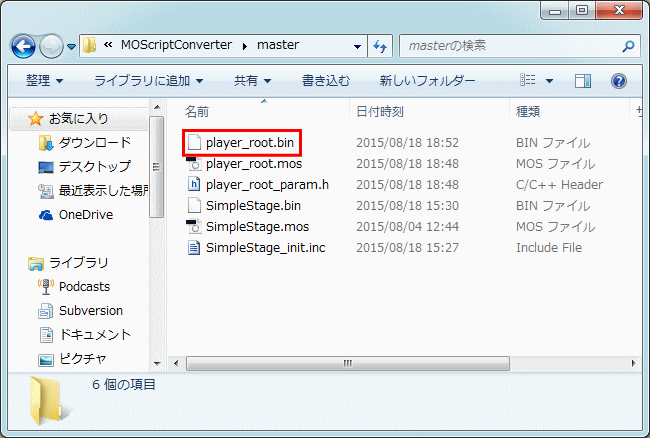Go back with the blue back arrow

pyautogui.click(x=23, y=46)
